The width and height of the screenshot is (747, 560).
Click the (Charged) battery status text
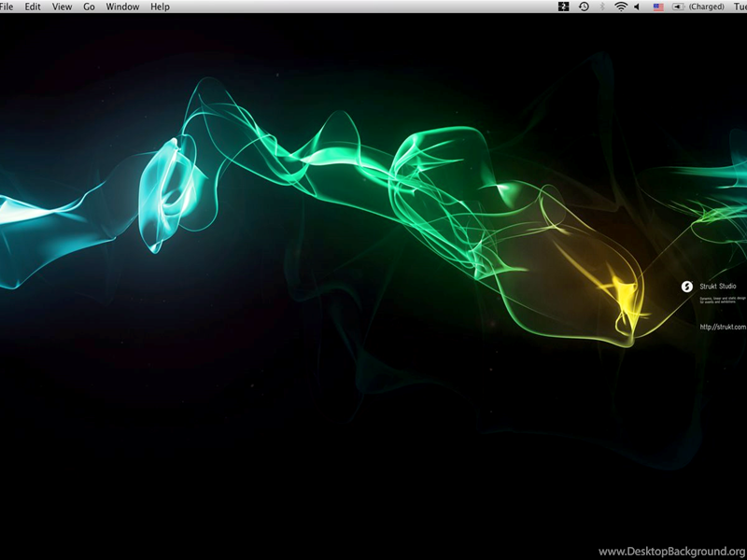coord(707,7)
